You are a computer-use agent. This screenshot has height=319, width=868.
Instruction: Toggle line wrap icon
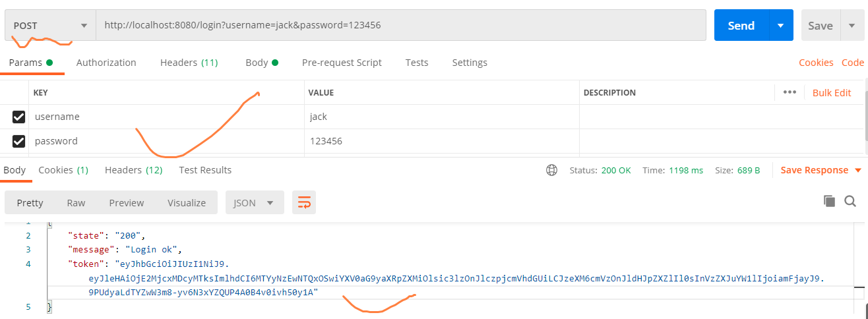(304, 203)
